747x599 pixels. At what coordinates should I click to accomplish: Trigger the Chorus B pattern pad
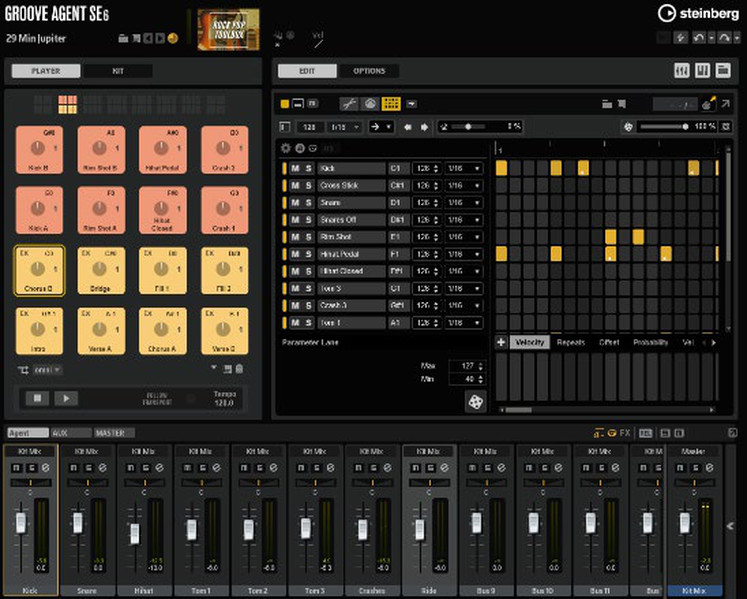click(39, 271)
